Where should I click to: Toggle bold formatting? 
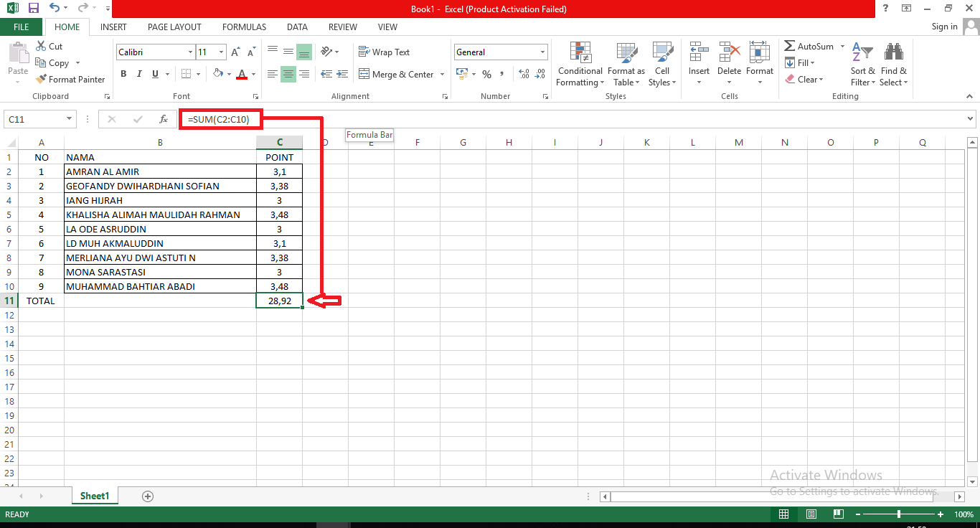tap(123, 73)
